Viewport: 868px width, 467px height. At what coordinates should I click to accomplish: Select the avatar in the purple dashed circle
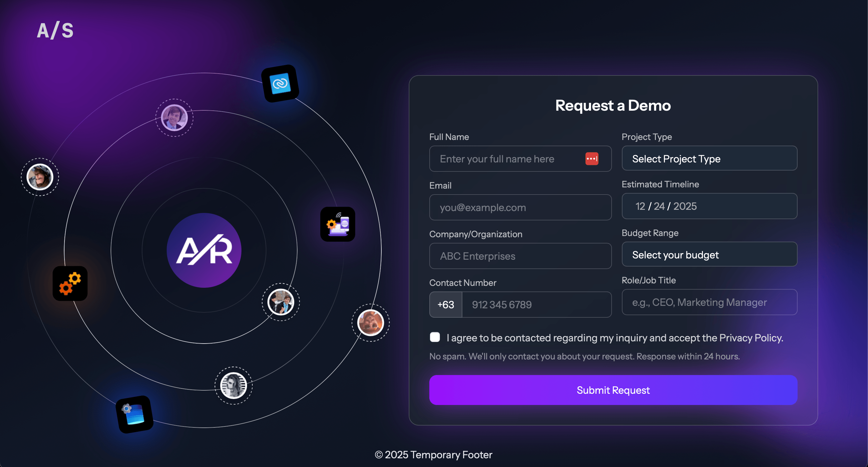(x=174, y=118)
